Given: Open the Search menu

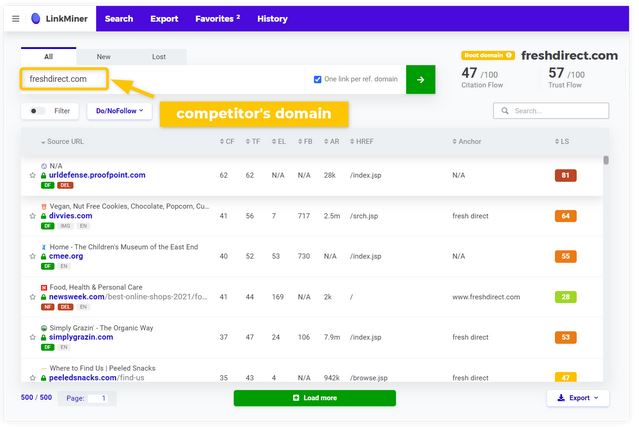Looking at the screenshot, I should coord(119,19).
